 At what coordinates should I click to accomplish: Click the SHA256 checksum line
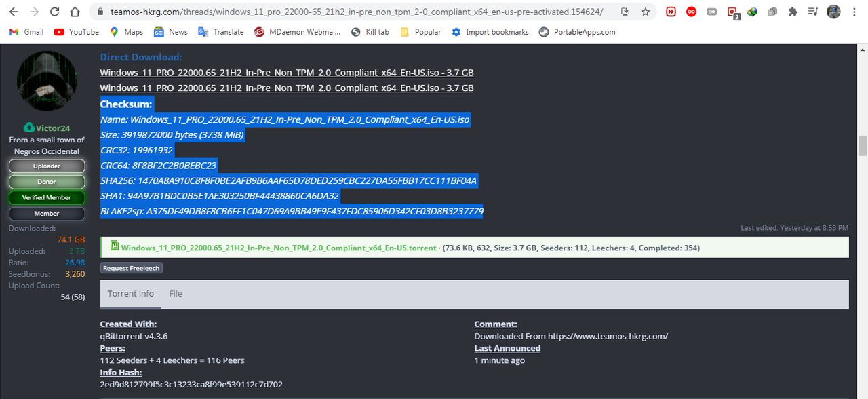point(289,181)
